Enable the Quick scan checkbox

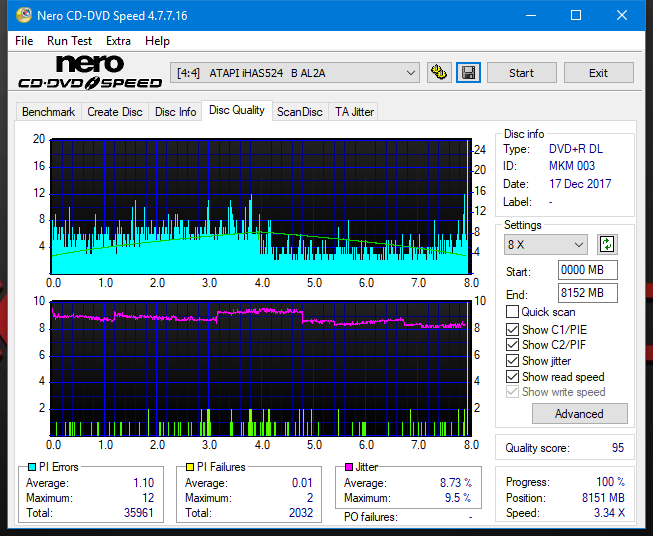512,312
